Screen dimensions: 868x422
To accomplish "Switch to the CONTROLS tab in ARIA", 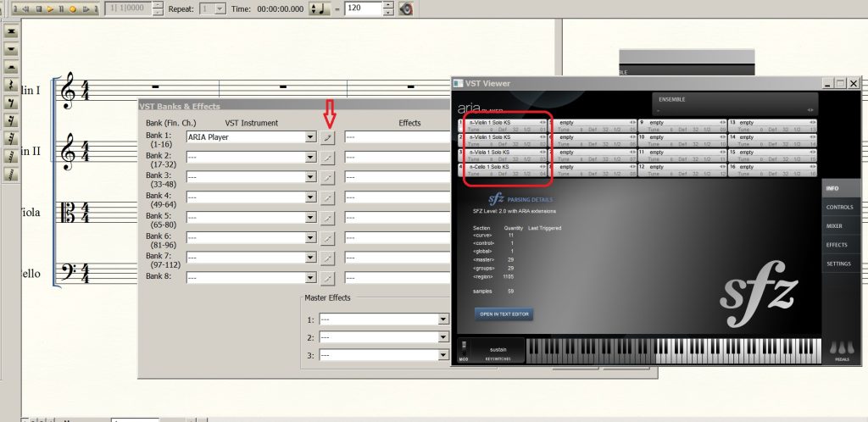I will point(839,207).
